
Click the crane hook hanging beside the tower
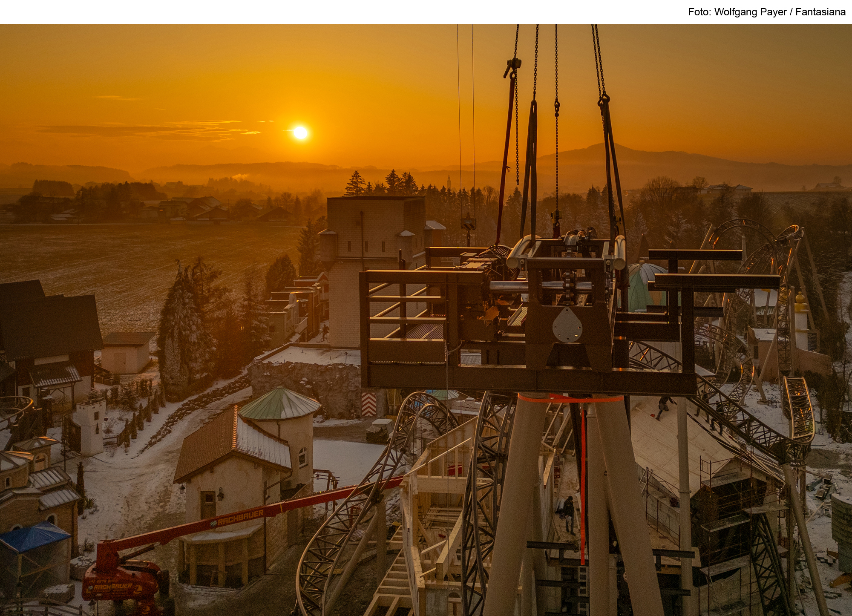(468, 224)
